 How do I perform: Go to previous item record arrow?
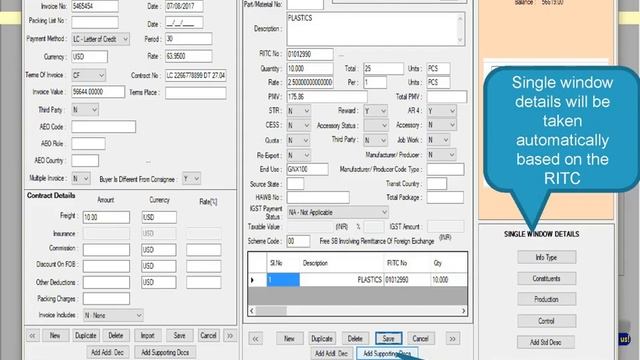(256, 338)
